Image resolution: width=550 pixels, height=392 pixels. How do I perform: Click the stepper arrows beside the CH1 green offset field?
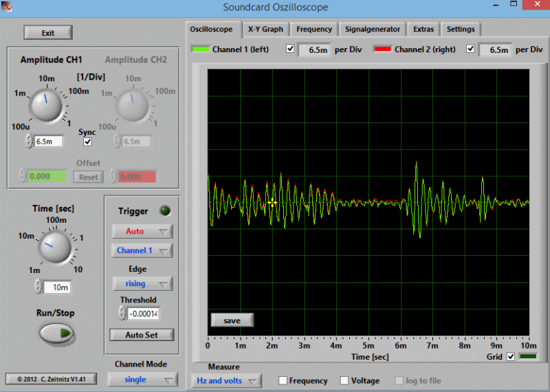[23, 176]
